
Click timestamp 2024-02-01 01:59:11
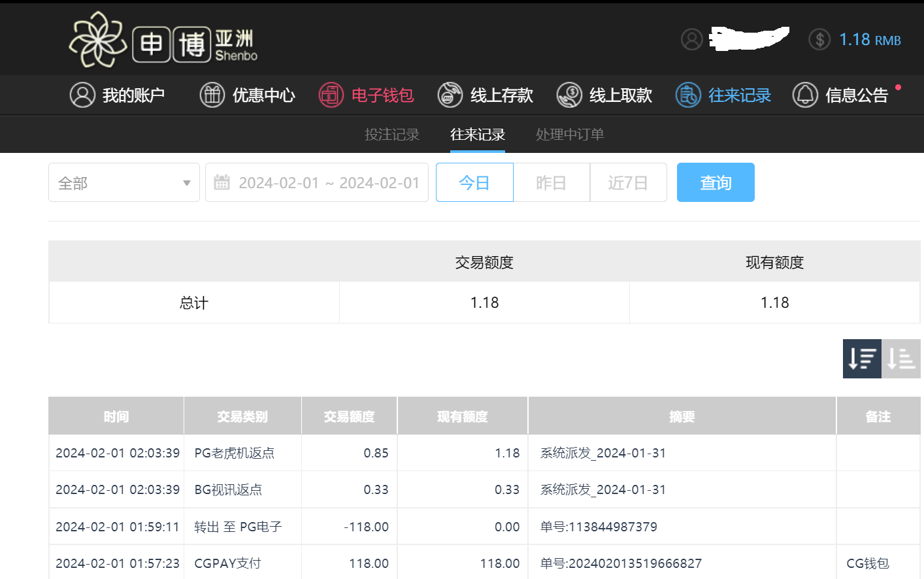tap(118, 527)
